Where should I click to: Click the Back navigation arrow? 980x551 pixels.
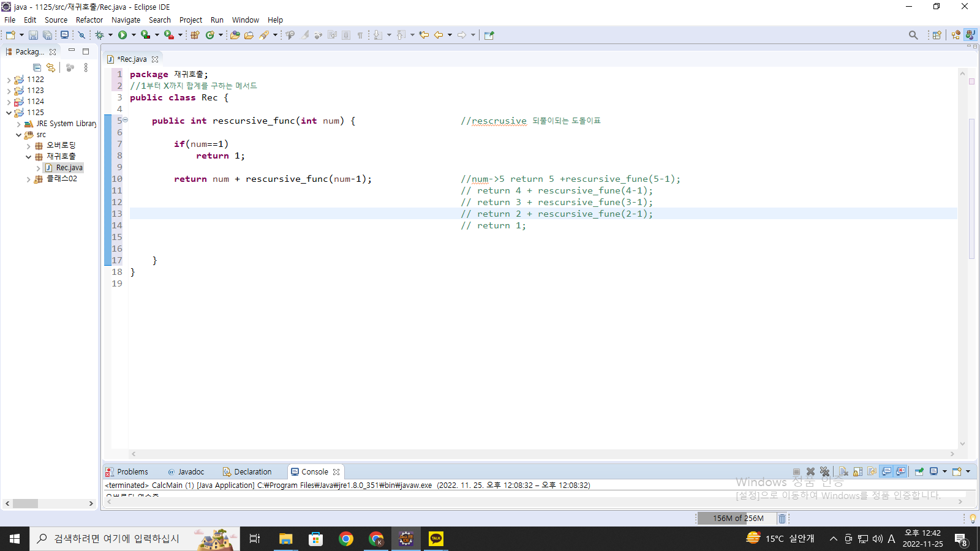click(439, 36)
